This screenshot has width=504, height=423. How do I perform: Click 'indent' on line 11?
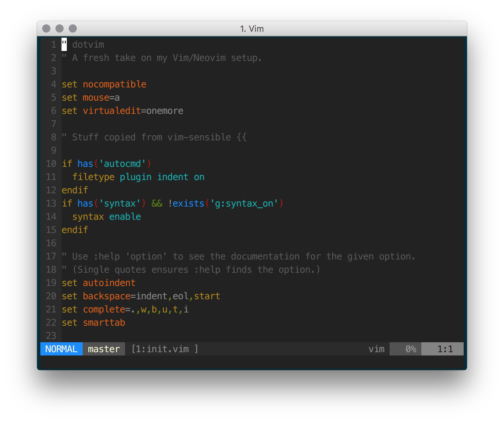pos(173,177)
